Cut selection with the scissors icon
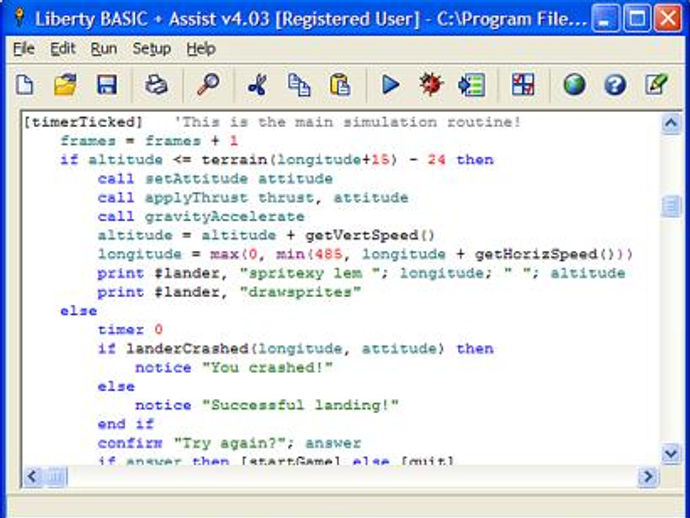Screen dimensions: 690x518 [257, 84]
